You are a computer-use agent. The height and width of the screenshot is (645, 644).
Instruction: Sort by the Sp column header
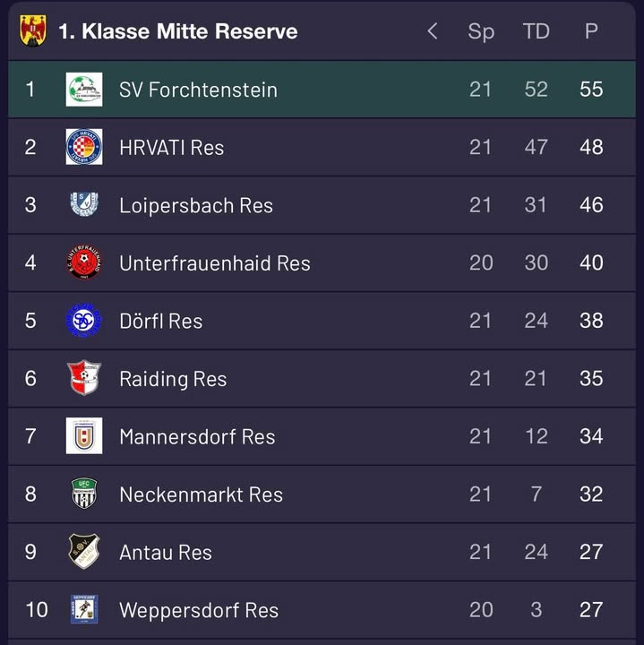point(481,31)
